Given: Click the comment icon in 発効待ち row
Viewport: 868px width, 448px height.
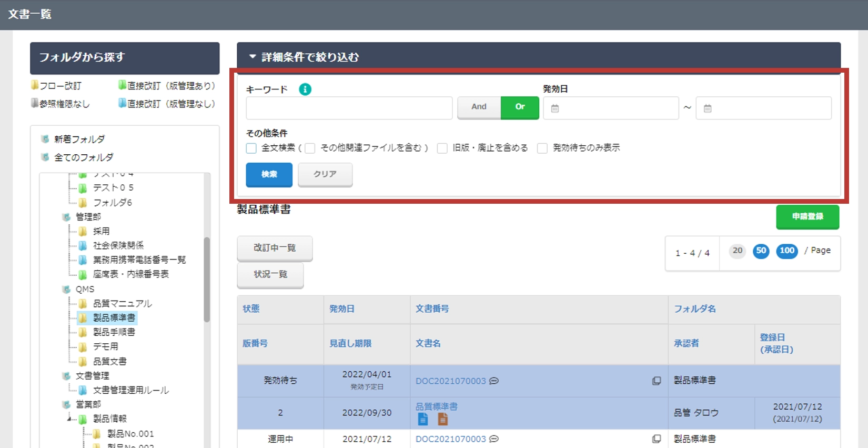Looking at the screenshot, I should [494, 381].
